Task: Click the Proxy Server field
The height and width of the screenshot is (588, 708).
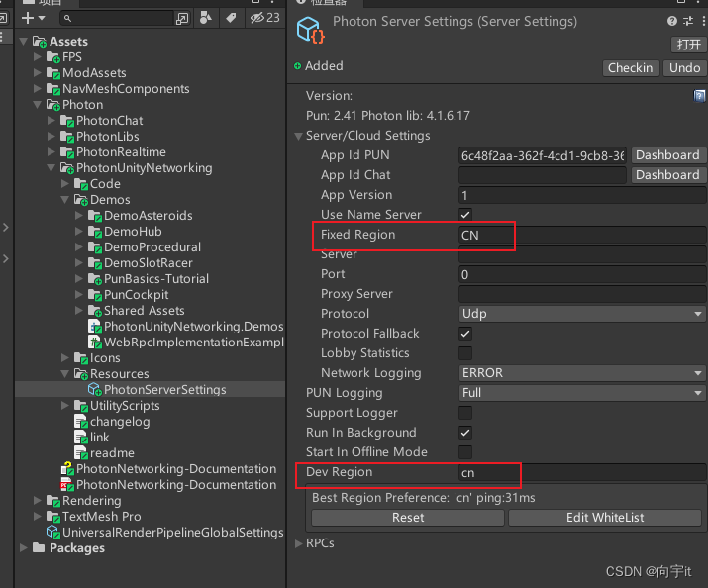Action: click(582, 294)
